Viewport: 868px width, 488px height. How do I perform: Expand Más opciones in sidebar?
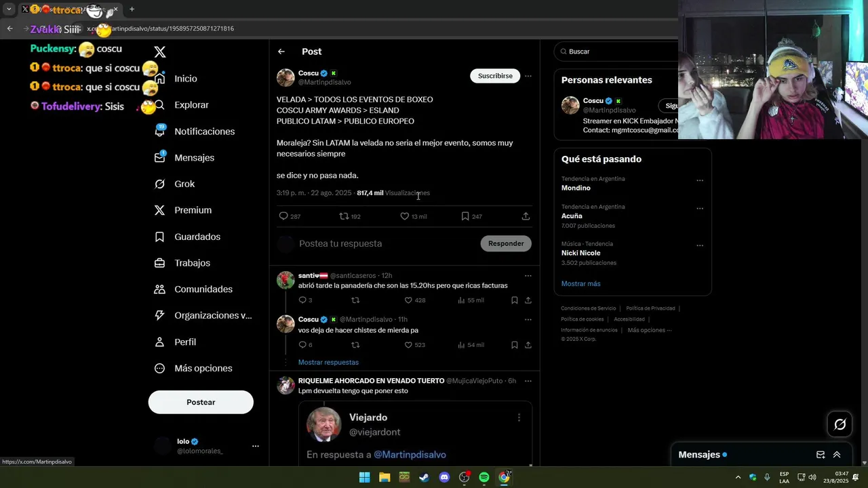[203, 368]
